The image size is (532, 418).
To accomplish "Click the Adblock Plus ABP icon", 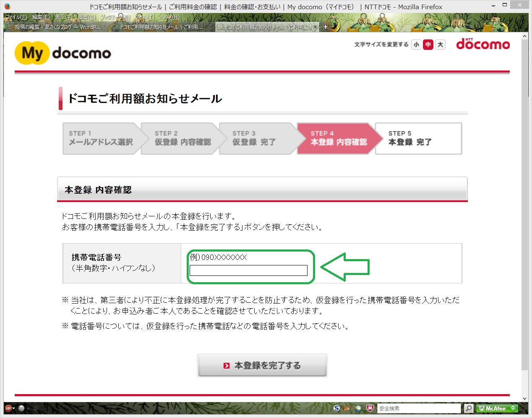I will click(x=8, y=408).
